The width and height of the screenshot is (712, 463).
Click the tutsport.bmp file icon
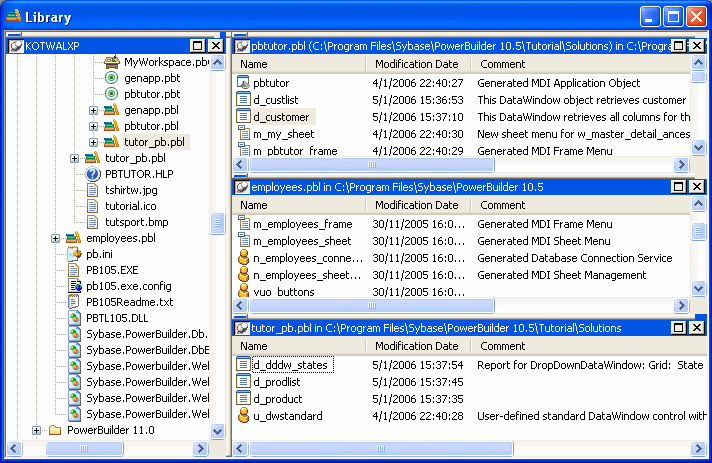point(93,222)
